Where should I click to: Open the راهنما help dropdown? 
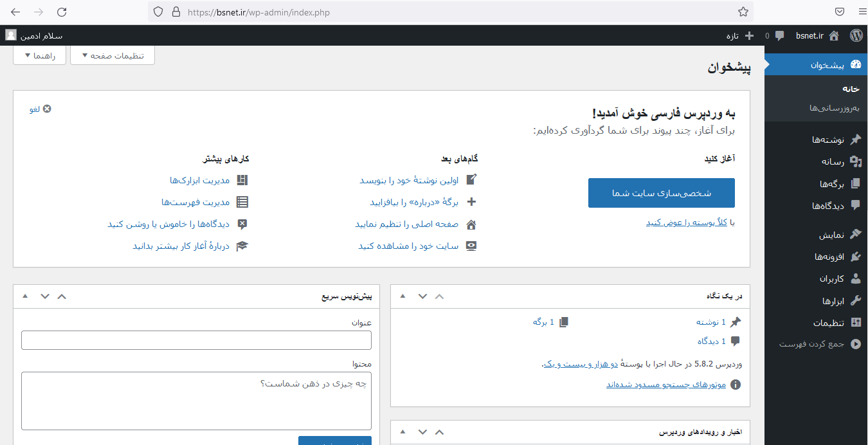point(40,55)
